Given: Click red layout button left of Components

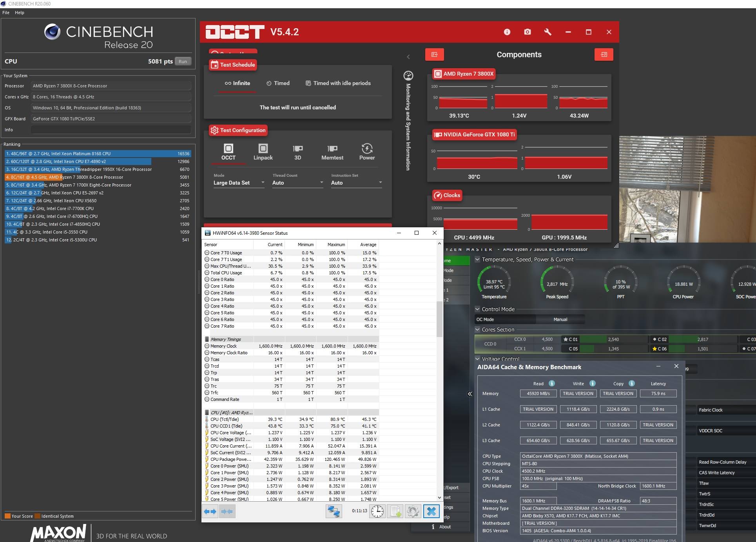Looking at the screenshot, I should coord(434,54).
